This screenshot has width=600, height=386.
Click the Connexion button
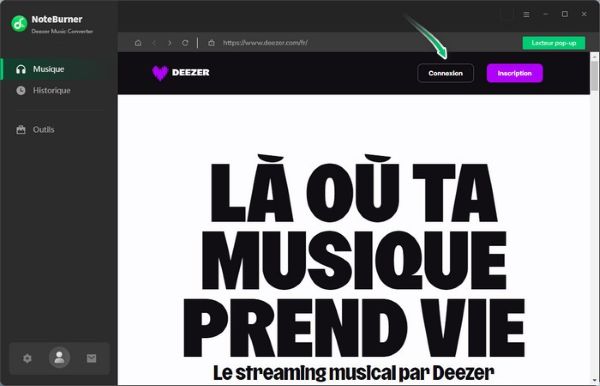445,73
